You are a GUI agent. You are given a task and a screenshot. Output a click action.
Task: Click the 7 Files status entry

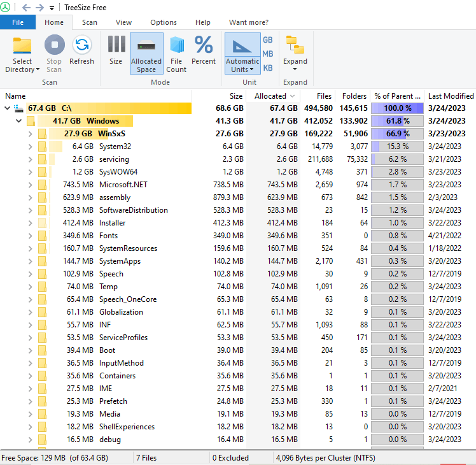coord(146,458)
